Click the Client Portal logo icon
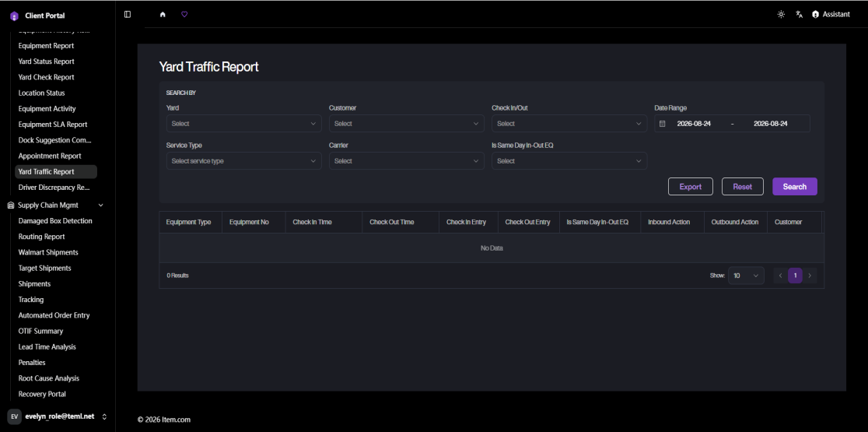 pos(15,16)
